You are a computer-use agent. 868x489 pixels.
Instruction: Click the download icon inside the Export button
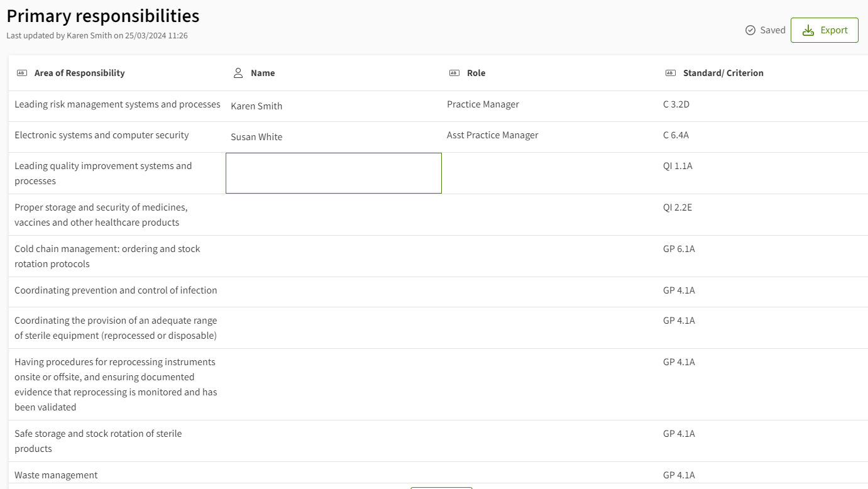(x=808, y=30)
